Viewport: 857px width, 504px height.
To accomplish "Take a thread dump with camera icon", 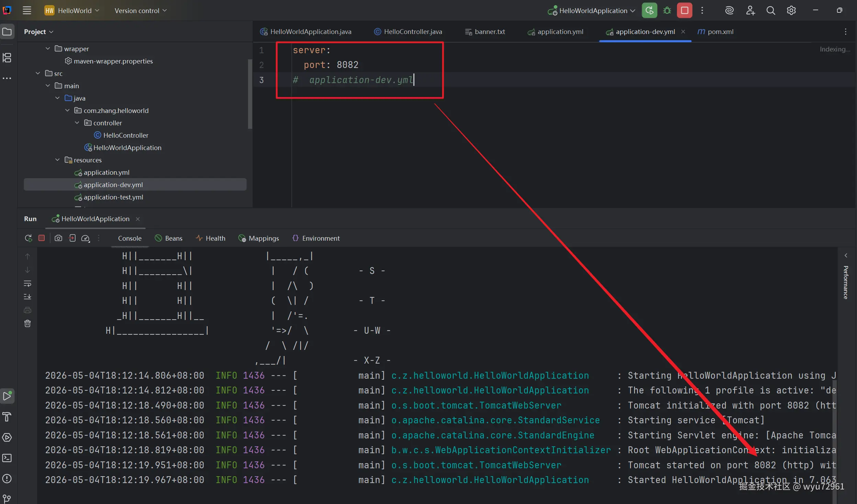I will [x=58, y=238].
